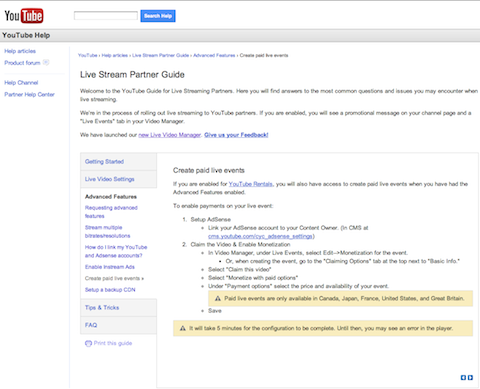This screenshot has width=480, height=389.
Task: Open the new Live Video Manager link
Action: (170, 135)
